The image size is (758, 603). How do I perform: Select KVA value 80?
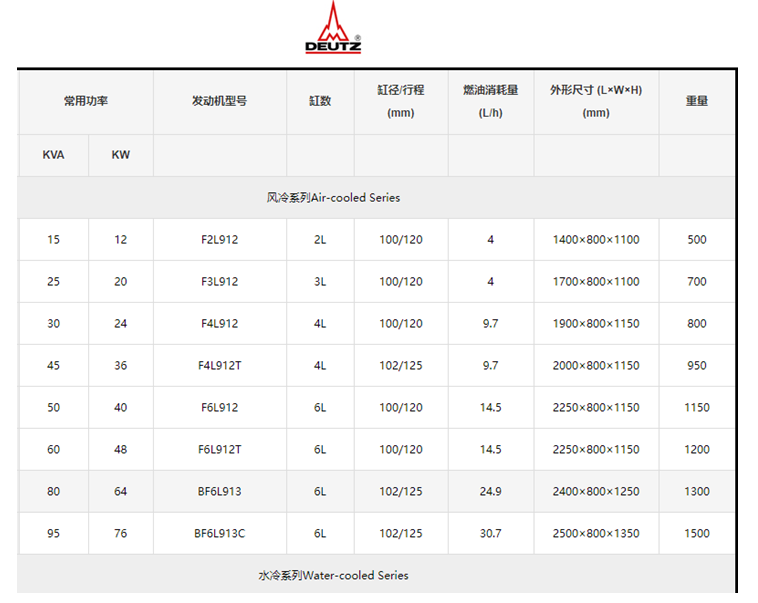coord(53,491)
